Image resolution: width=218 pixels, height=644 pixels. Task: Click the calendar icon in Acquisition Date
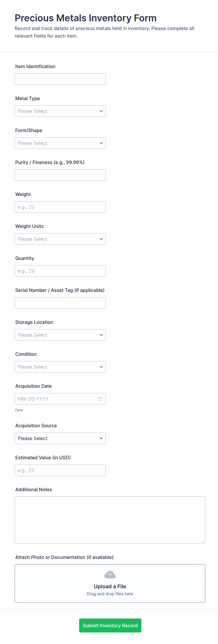coord(100,399)
